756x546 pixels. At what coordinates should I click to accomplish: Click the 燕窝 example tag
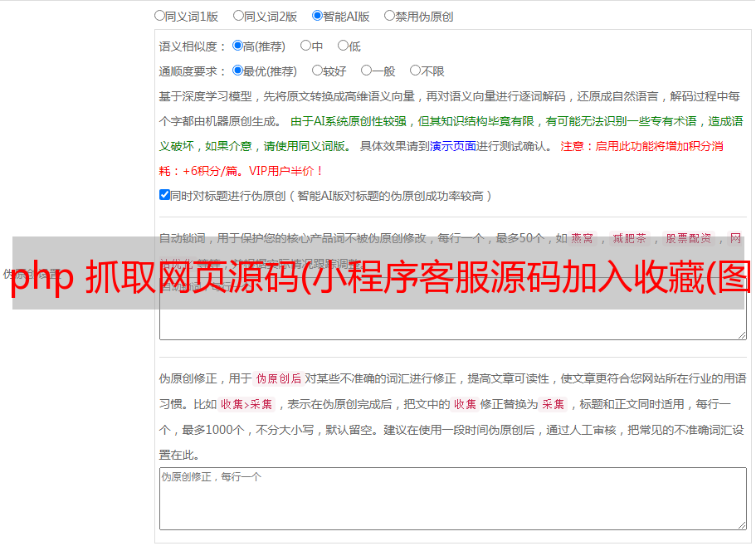(x=582, y=238)
